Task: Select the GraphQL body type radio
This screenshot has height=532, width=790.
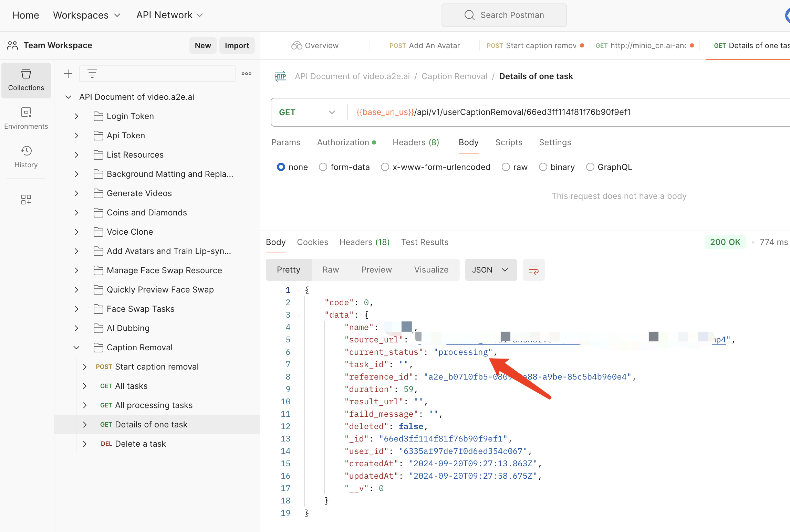Action: coord(590,167)
